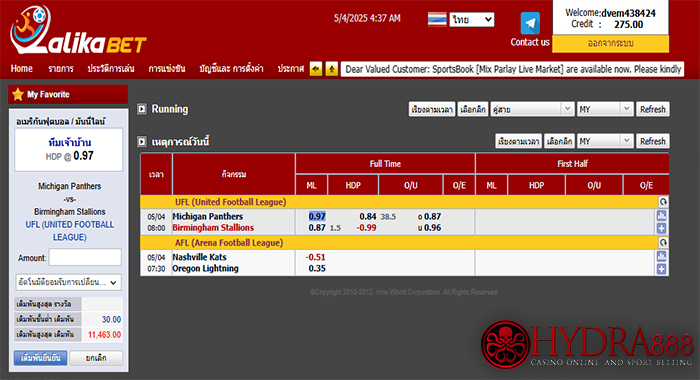Open the รายการ menu
Viewport: 700px width, 380px height.
coord(61,69)
